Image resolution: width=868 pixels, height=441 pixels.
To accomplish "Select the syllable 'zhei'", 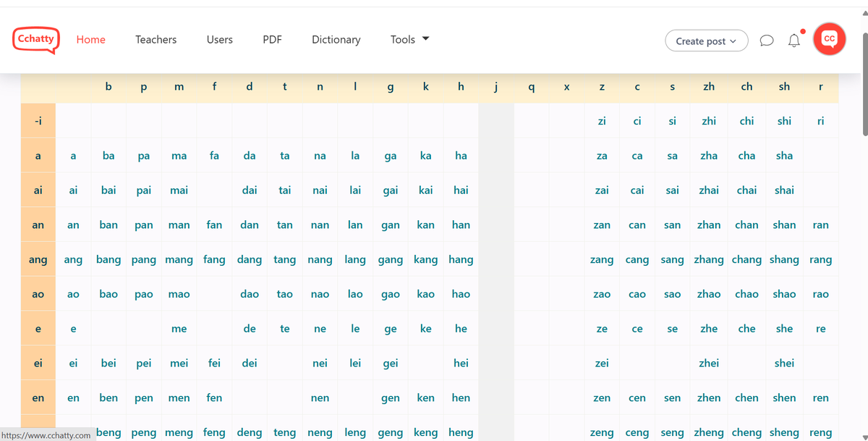I will tap(709, 363).
